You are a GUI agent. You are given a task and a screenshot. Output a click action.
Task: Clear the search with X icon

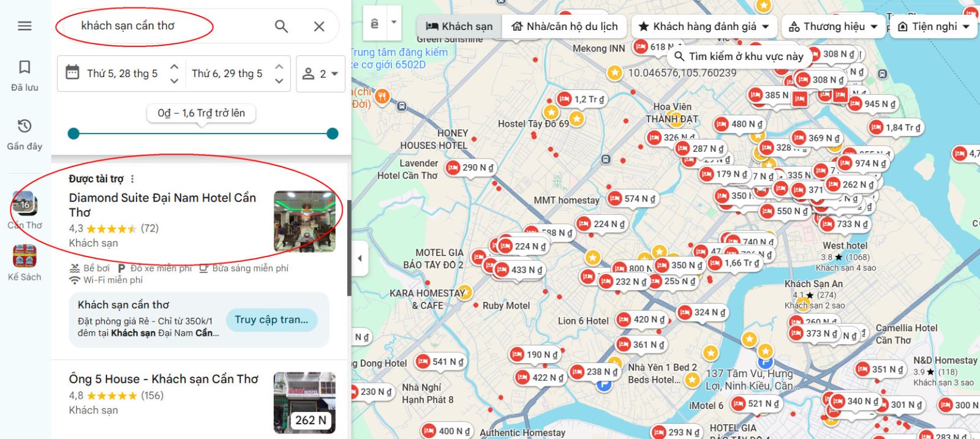click(319, 26)
